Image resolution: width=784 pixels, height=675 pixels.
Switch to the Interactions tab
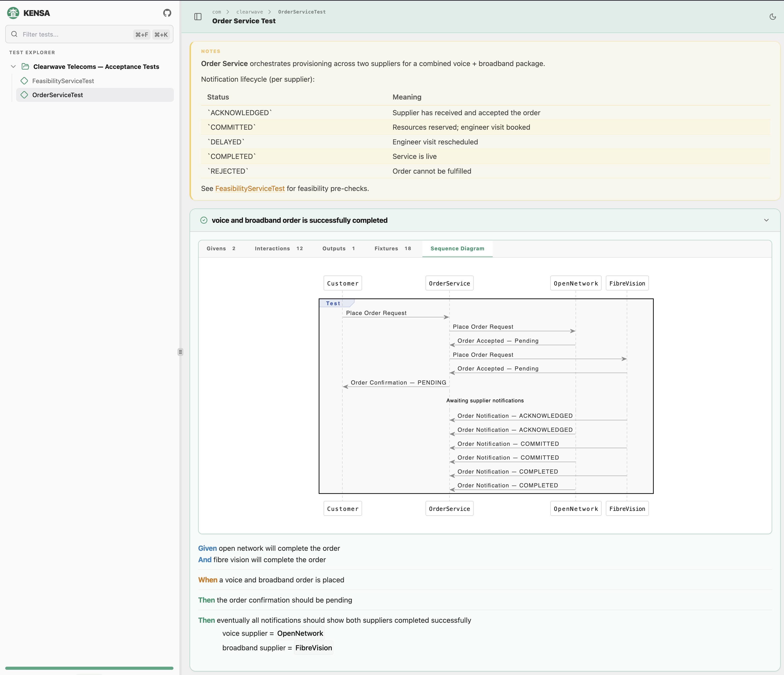279,249
